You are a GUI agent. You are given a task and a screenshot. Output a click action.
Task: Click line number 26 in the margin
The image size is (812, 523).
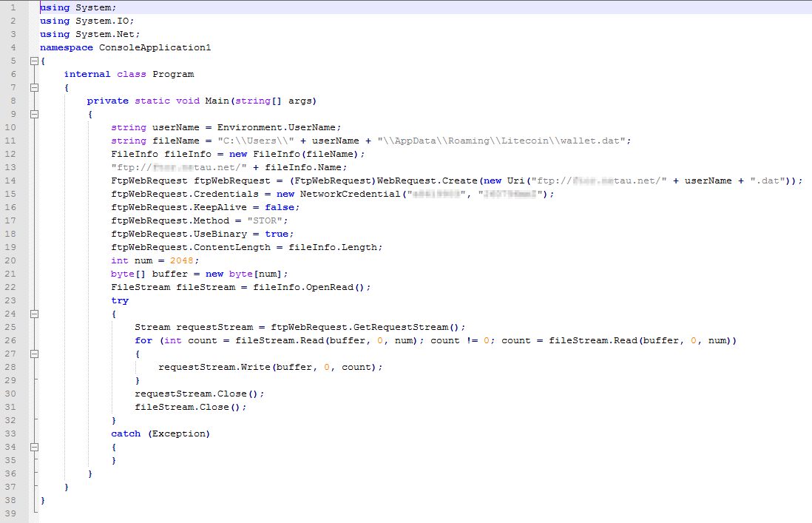pyautogui.click(x=11, y=341)
